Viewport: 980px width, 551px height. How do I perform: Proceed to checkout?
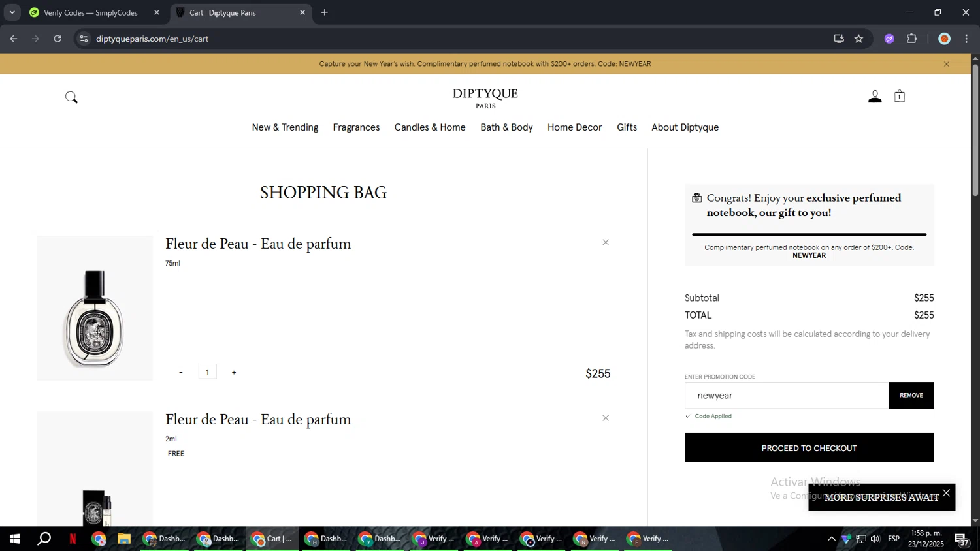tap(809, 448)
